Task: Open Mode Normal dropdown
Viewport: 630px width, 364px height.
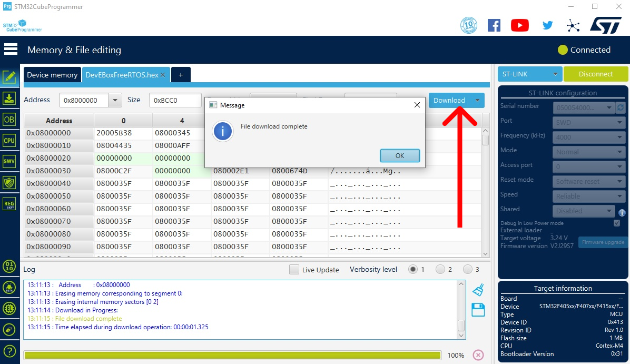Action: 589,152
